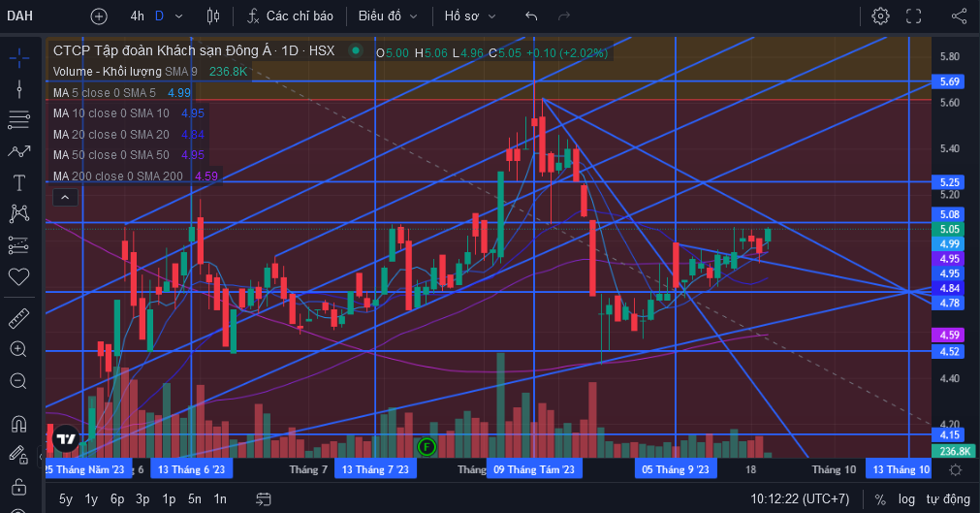The width and height of the screenshot is (980, 513).
Task: Toggle tự động auto scale
Action: 948,499
